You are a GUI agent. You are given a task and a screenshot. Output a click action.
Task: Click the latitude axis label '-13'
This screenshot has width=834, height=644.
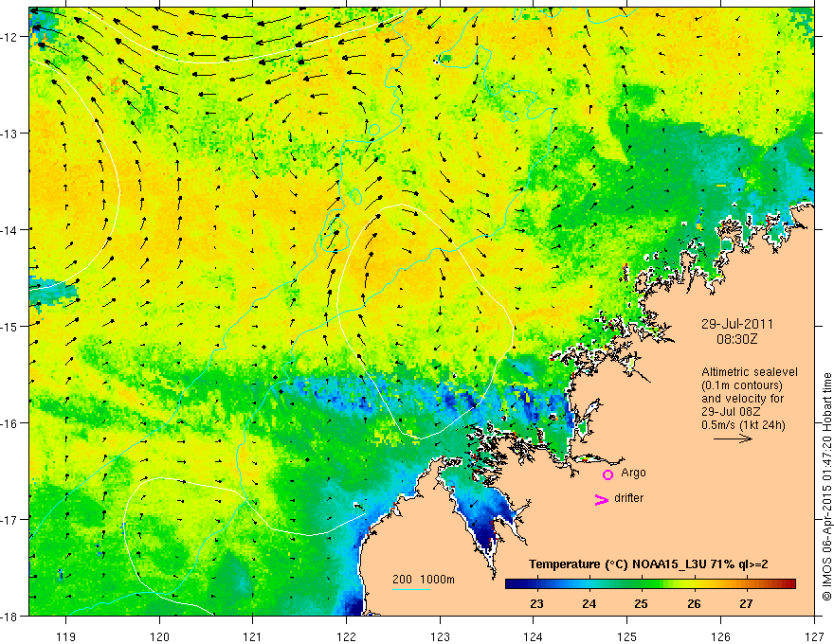click(x=9, y=133)
